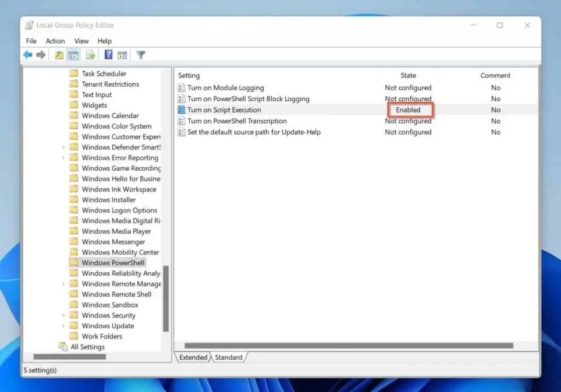Click the Script Block Logging policy icon
Viewport: 561px width, 392px height.
pyautogui.click(x=182, y=99)
